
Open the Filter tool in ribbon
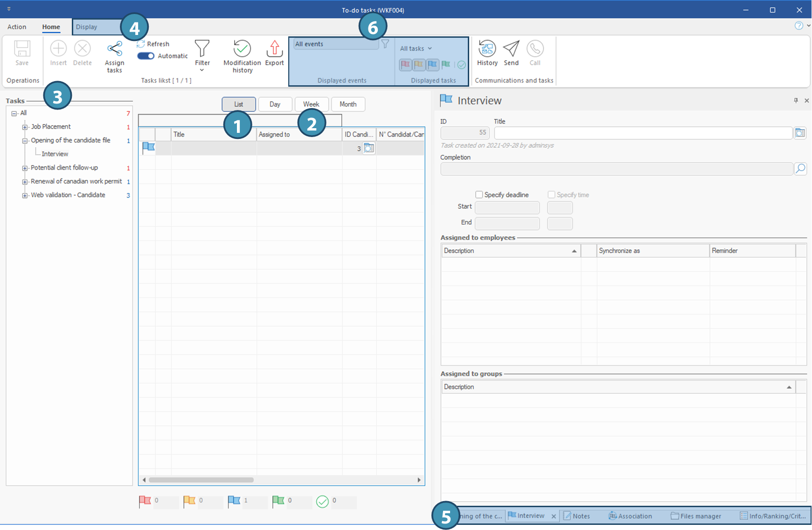pyautogui.click(x=202, y=49)
